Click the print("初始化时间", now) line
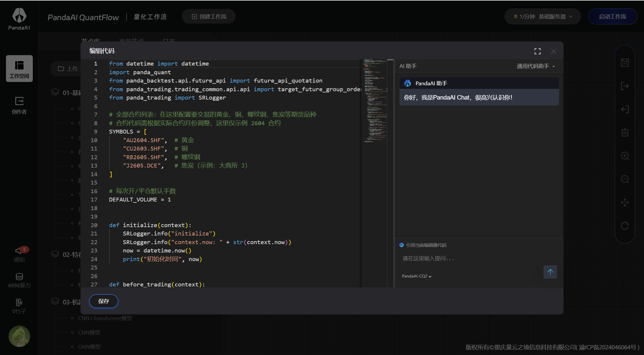Screen dimensions: 644x355 162,259
